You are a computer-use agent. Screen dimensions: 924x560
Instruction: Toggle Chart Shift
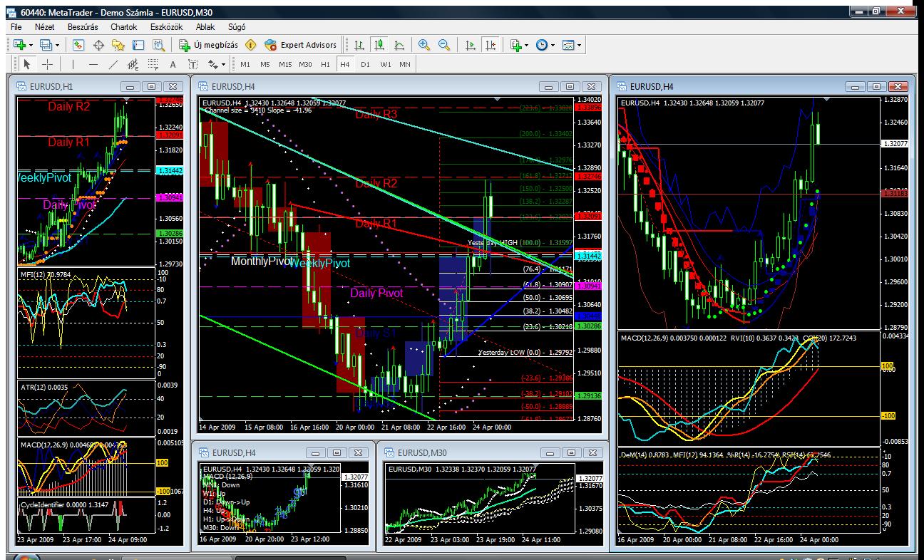click(490, 45)
